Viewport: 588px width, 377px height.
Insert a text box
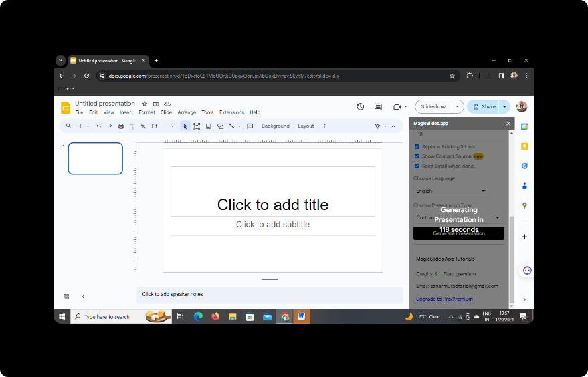[x=197, y=126]
